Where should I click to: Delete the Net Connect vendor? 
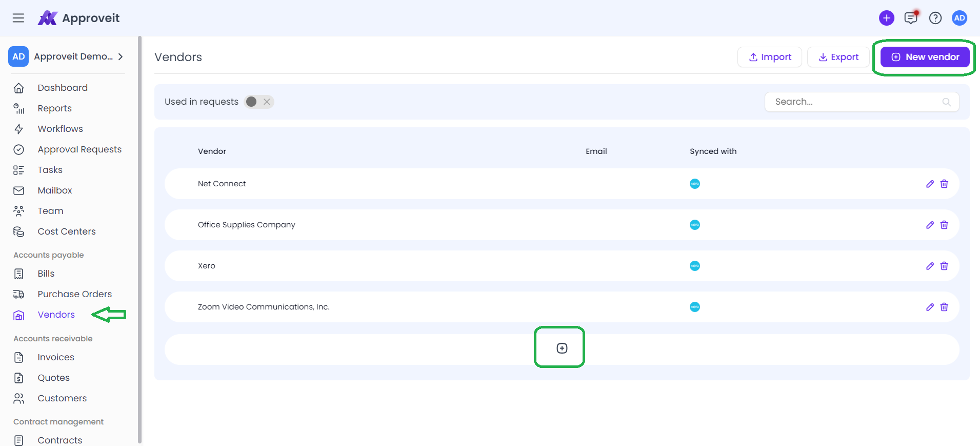944,184
